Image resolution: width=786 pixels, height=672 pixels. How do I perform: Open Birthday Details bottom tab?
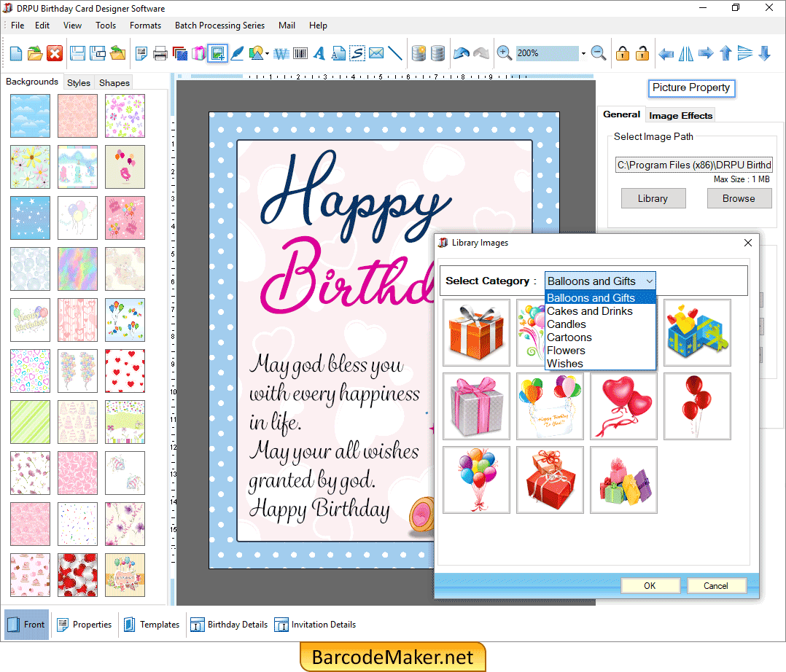pos(229,625)
